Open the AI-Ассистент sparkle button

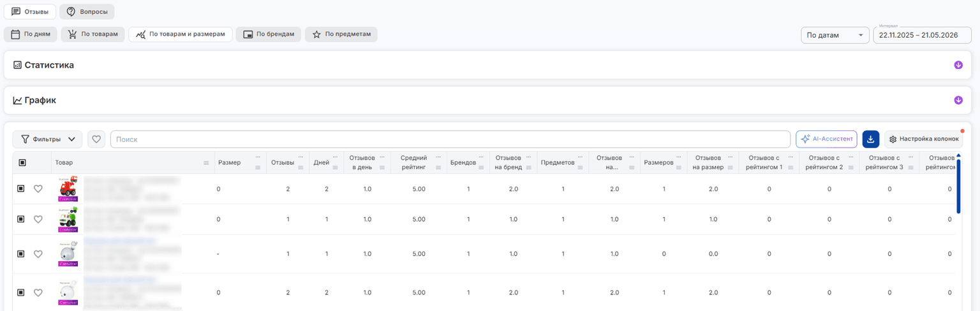pyautogui.click(x=826, y=139)
